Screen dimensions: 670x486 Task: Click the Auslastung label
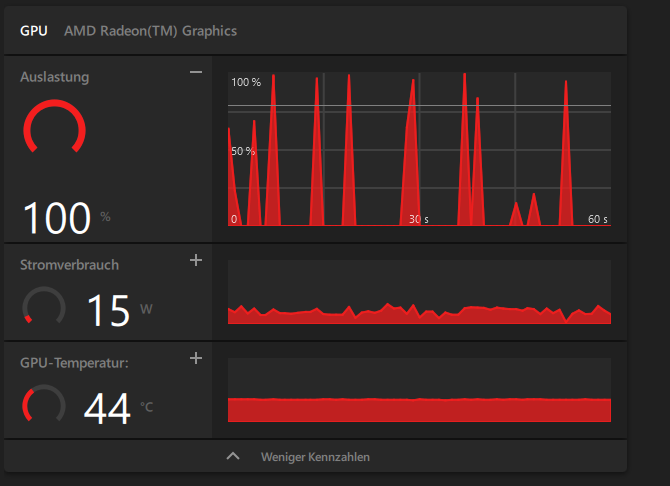pos(55,77)
